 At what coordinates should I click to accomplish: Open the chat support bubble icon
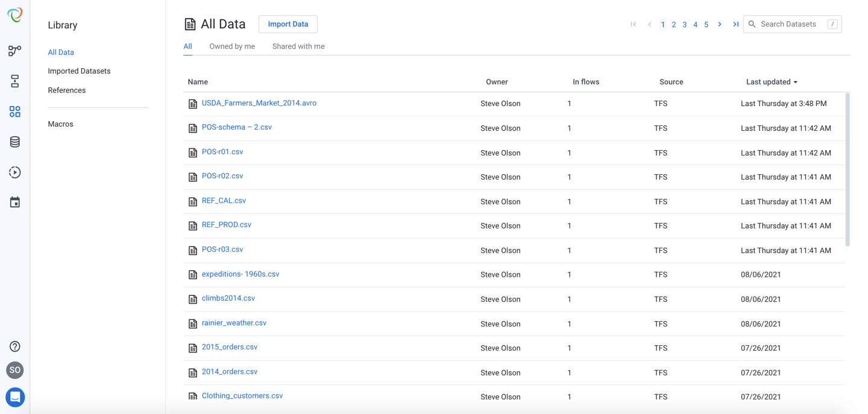pyautogui.click(x=15, y=397)
